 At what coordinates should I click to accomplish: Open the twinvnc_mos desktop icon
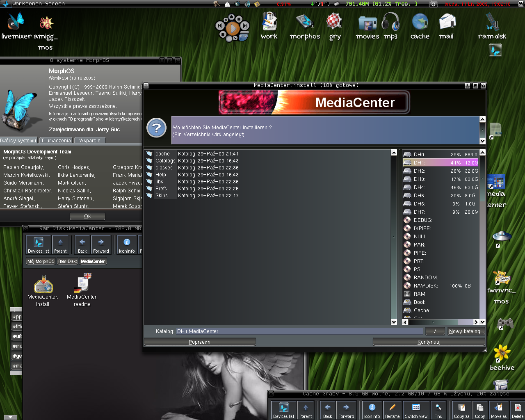tap(501, 287)
